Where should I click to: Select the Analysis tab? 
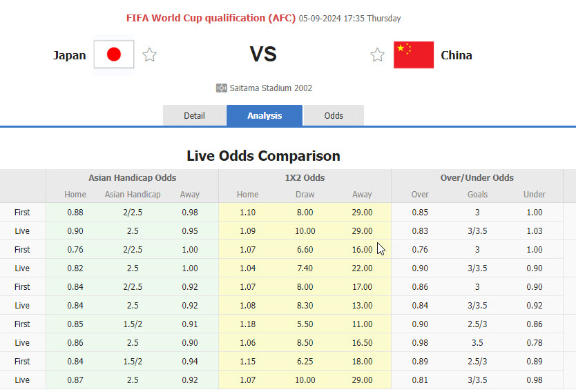tap(265, 116)
